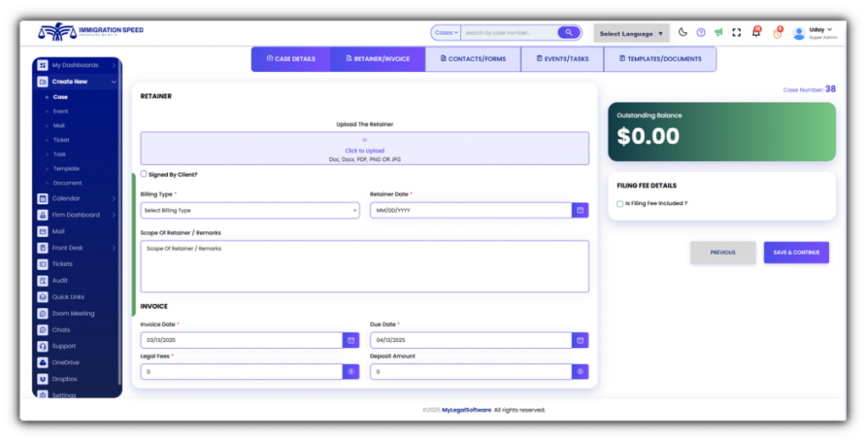This screenshot has width=868, height=442.
Task: Collapse the Create New section
Action: [114, 82]
